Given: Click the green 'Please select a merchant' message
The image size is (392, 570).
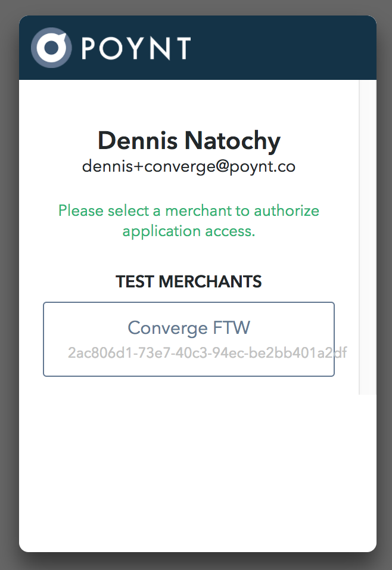Looking at the screenshot, I should tap(188, 221).
